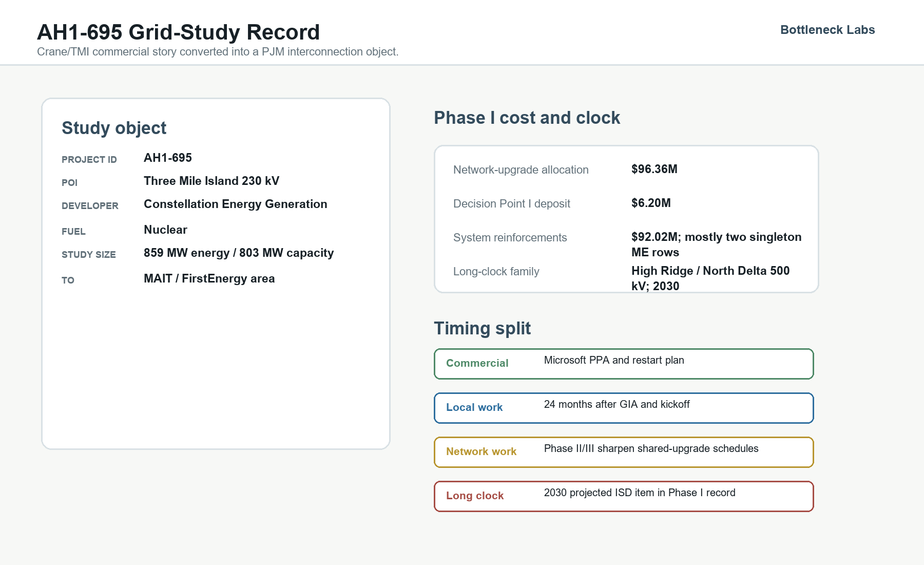This screenshot has width=924, height=565.
Task: Select 859 MW energy / 803 MW capacity
Action: (239, 253)
